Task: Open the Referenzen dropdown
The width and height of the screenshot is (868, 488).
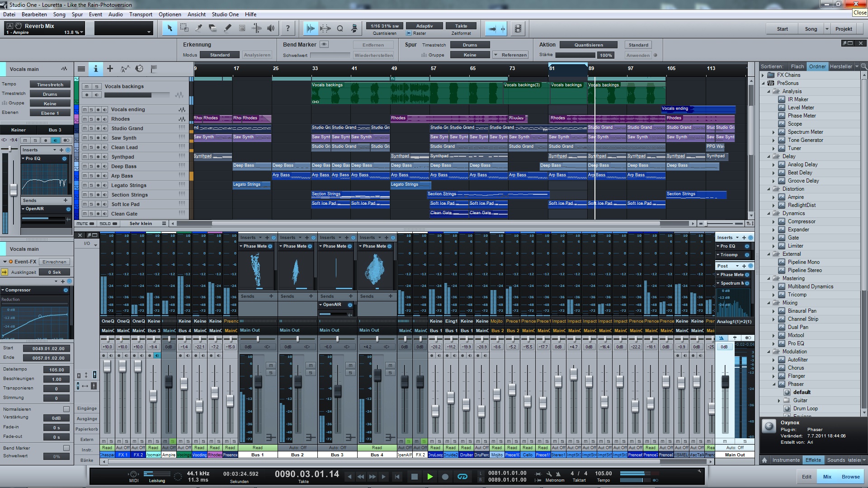Action: click(x=510, y=55)
